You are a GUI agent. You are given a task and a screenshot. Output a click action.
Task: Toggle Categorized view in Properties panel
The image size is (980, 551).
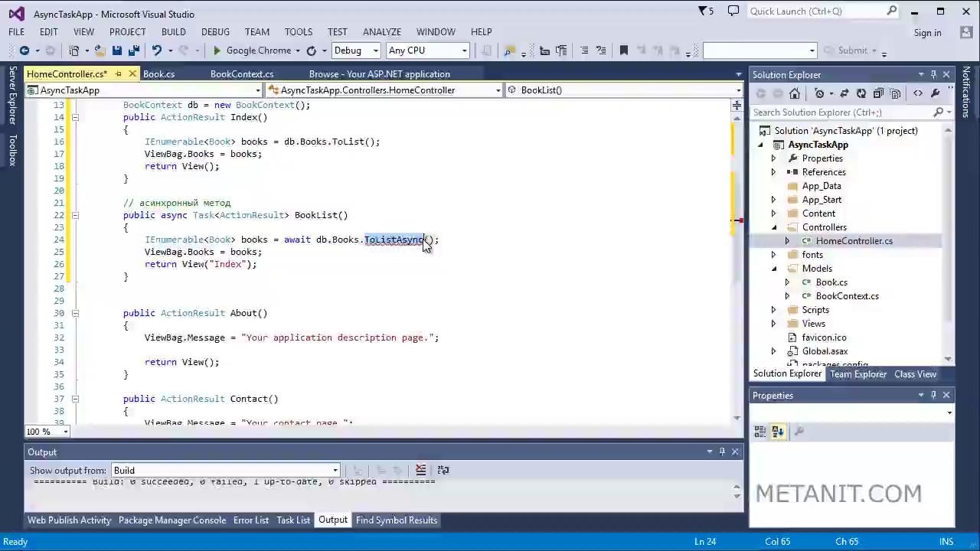tap(760, 432)
